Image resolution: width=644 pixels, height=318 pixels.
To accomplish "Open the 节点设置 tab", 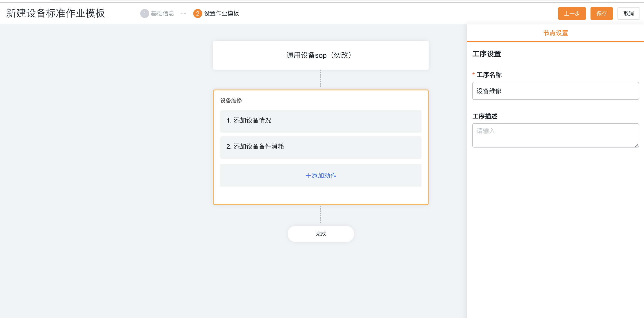I will [555, 33].
